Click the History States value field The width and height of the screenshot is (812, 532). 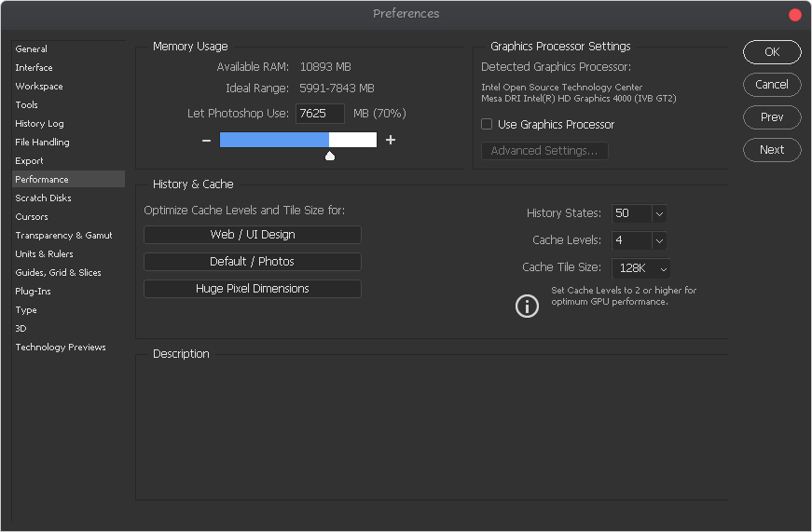632,213
